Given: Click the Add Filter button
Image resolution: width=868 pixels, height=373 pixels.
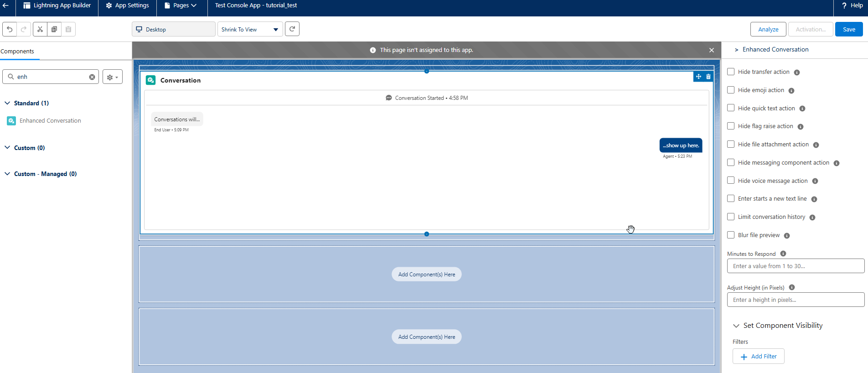Looking at the screenshot, I should tap(759, 357).
